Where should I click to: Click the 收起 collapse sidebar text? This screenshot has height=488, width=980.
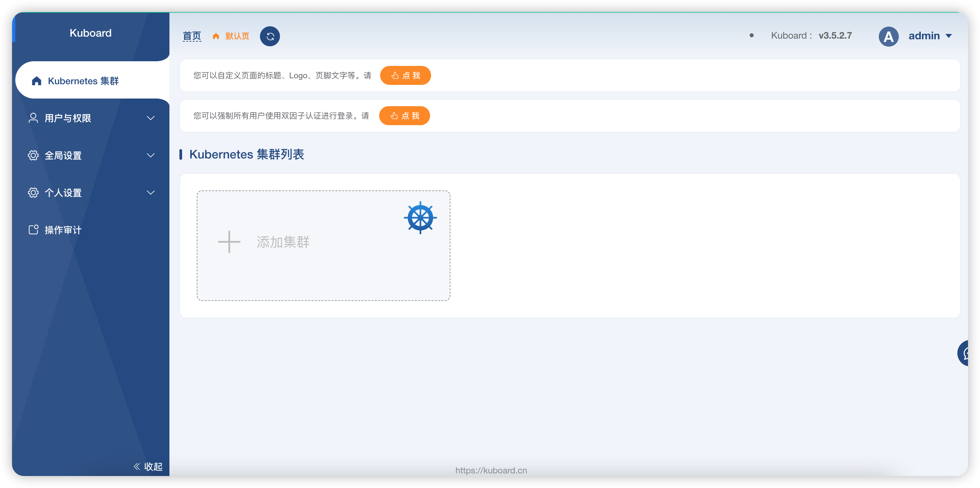(x=153, y=466)
